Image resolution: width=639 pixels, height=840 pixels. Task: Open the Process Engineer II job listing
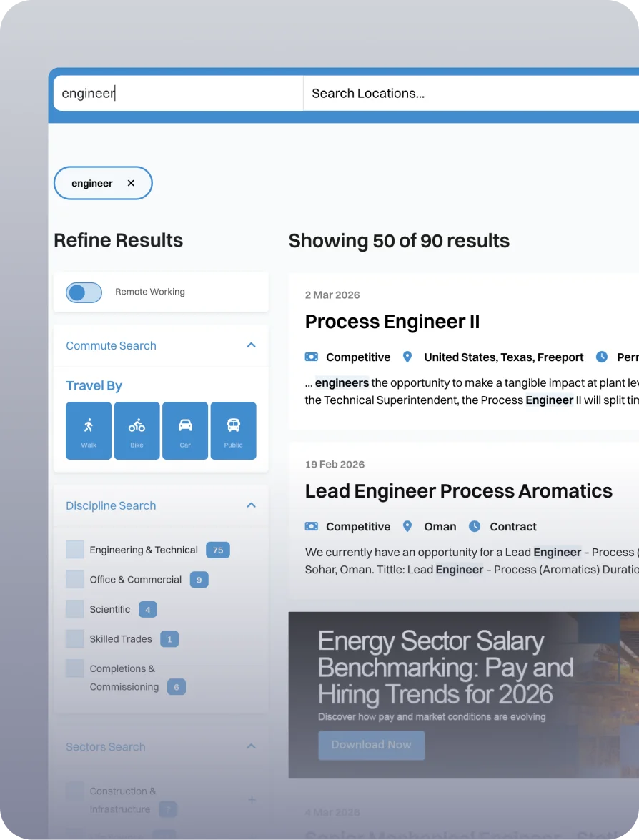coord(392,322)
